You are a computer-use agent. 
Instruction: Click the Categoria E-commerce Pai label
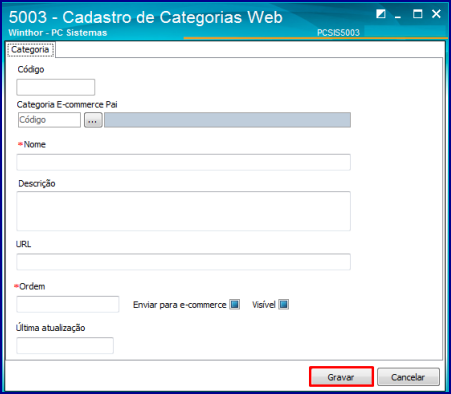[67, 105]
